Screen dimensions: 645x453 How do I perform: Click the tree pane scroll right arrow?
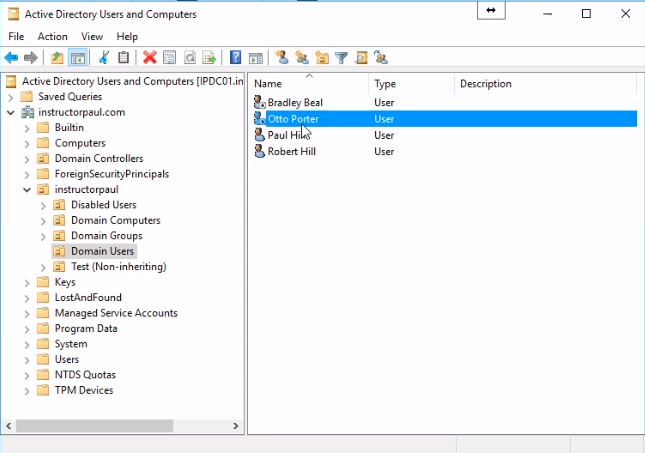[236, 426]
